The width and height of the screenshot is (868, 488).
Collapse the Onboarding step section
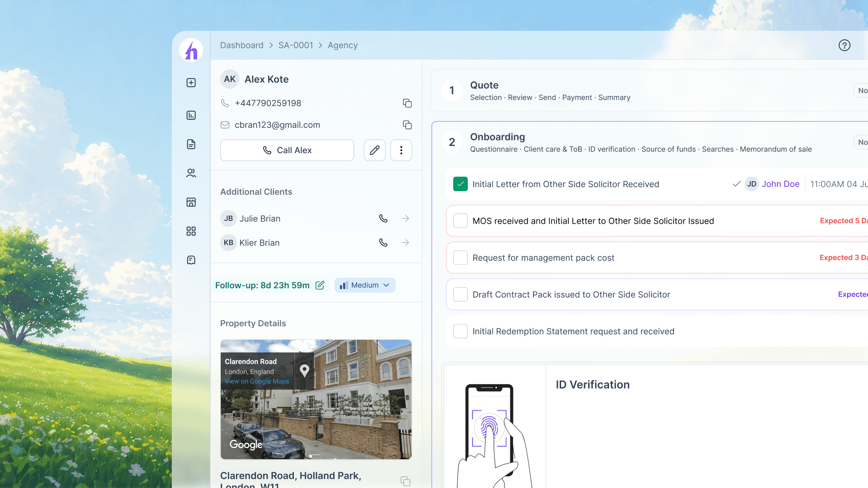coord(649,142)
